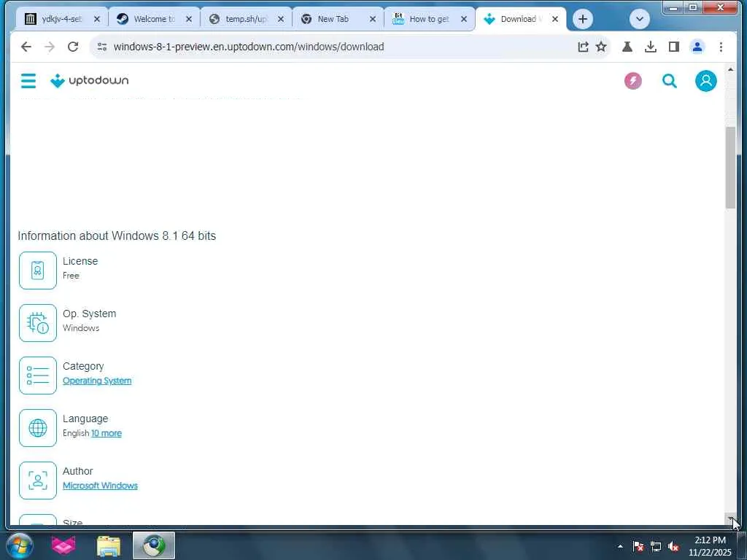Open the pink app in taskbar
Viewport: 747px width, 560px height.
tap(63, 545)
